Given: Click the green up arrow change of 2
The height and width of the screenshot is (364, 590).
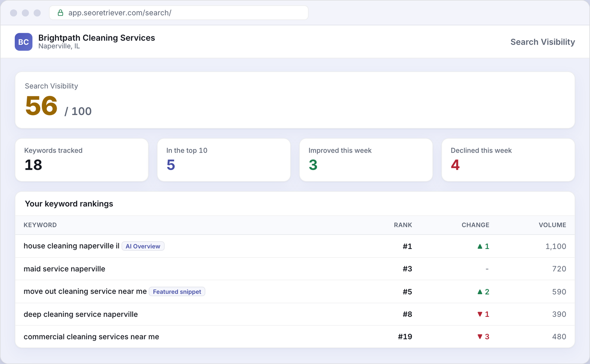Looking at the screenshot, I should coord(483,292).
